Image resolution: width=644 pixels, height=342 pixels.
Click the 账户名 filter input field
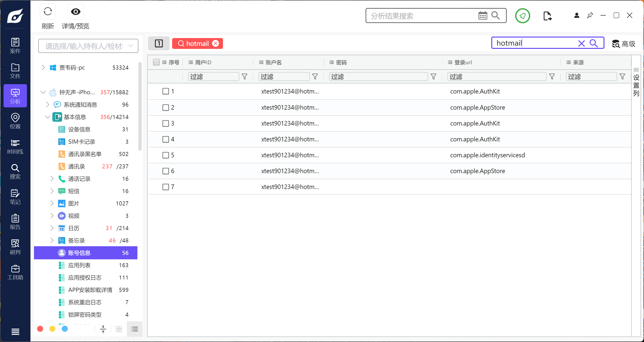(x=284, y=76)
